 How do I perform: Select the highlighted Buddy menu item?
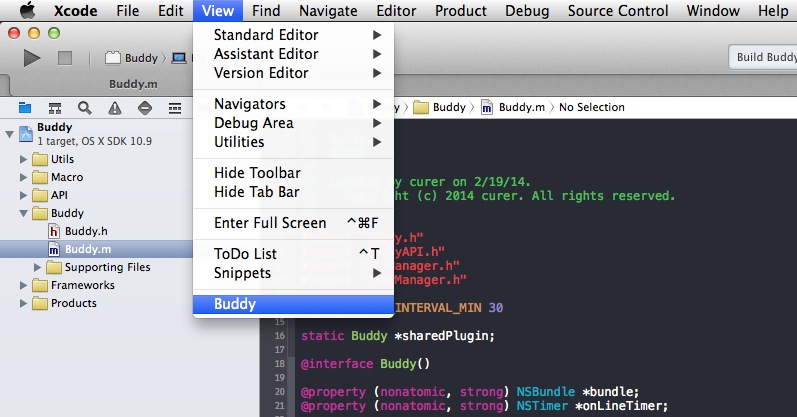coord(293,304)
